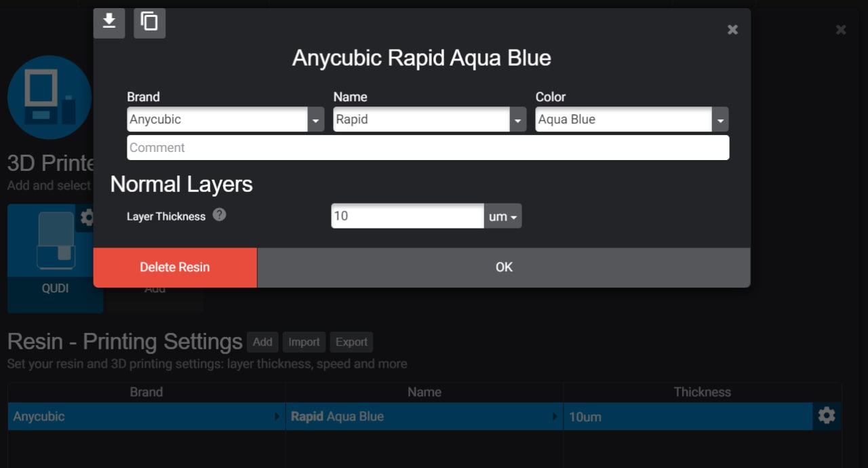This screenshot has height=468, width=868.
Task: Open the Color dropdown arrow
Action: point(720,120)
